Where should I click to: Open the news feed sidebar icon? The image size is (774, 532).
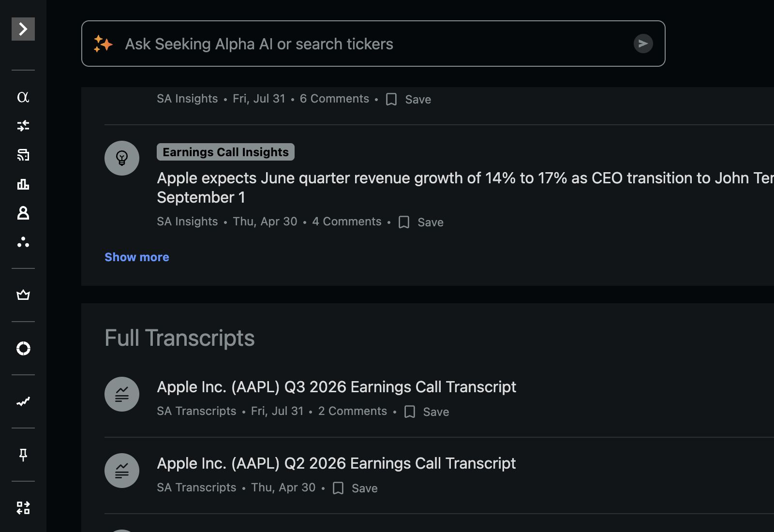(x=23, y=155)
